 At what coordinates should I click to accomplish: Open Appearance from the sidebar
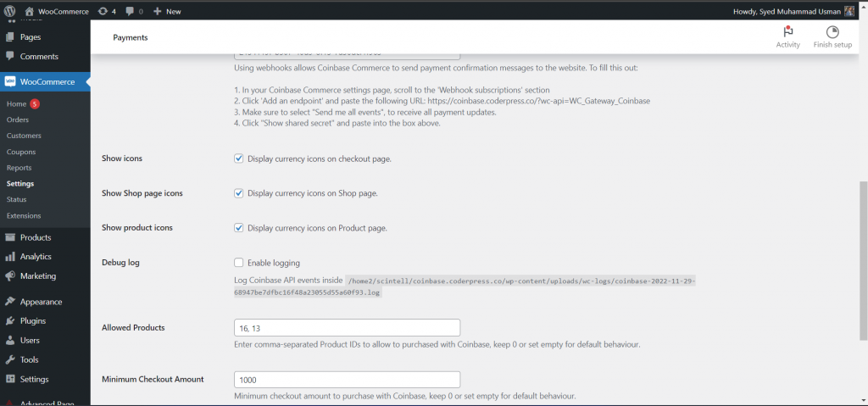[41, 302]
